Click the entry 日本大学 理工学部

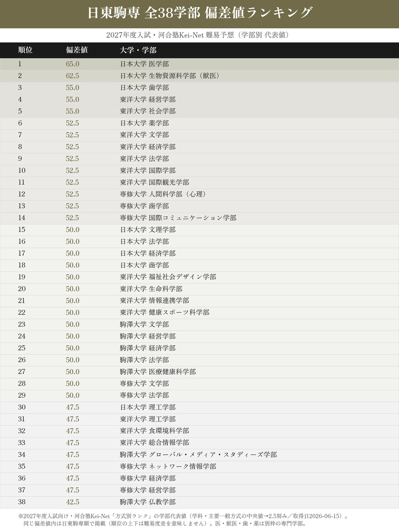(x=148, y=407)
